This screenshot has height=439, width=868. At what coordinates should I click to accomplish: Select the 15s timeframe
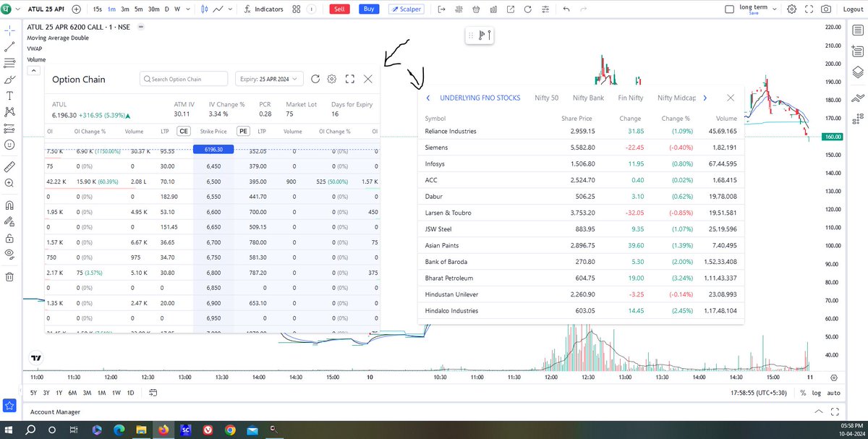pos(98,9)
